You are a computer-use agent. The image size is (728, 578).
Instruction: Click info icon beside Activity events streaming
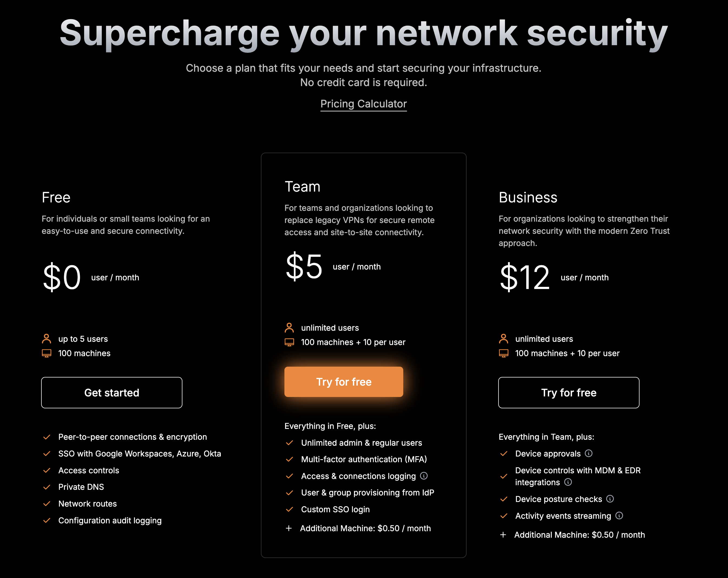[x=619, y=515]
